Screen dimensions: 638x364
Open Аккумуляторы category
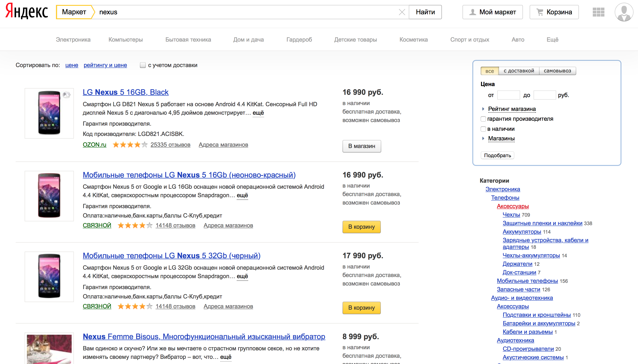point(522,232)
